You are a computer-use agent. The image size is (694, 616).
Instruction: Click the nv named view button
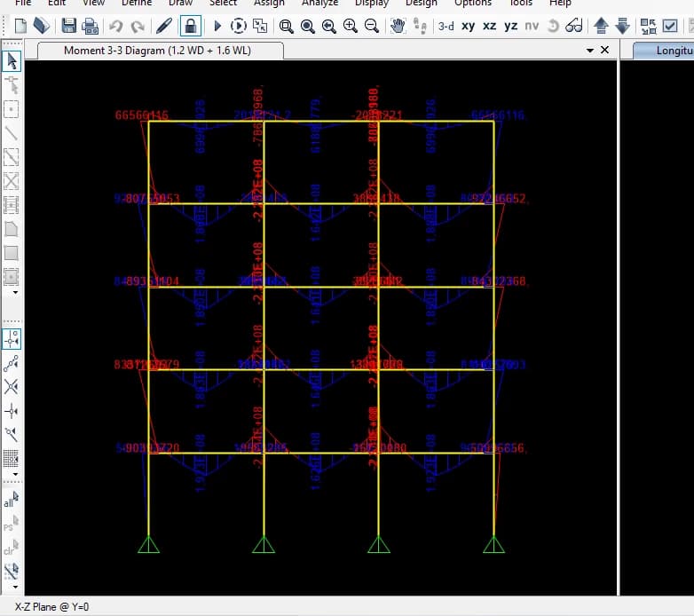pos(532,26)
